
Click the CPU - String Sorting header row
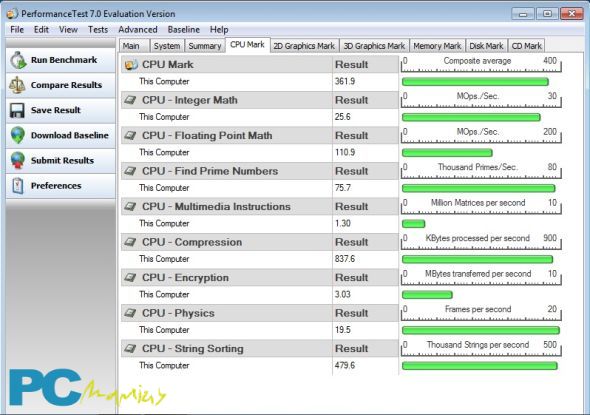click(x=260, y=348)
